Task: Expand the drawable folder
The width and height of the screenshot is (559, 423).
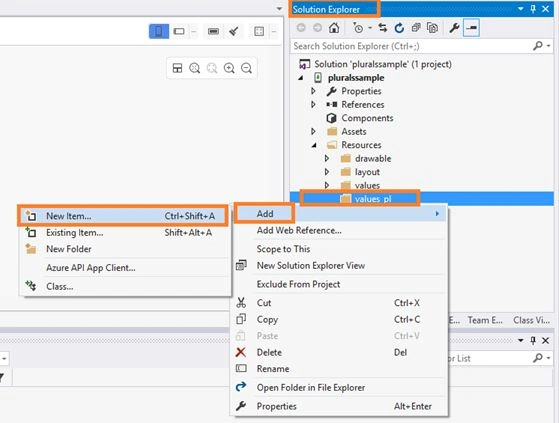Action: (327, 159)
